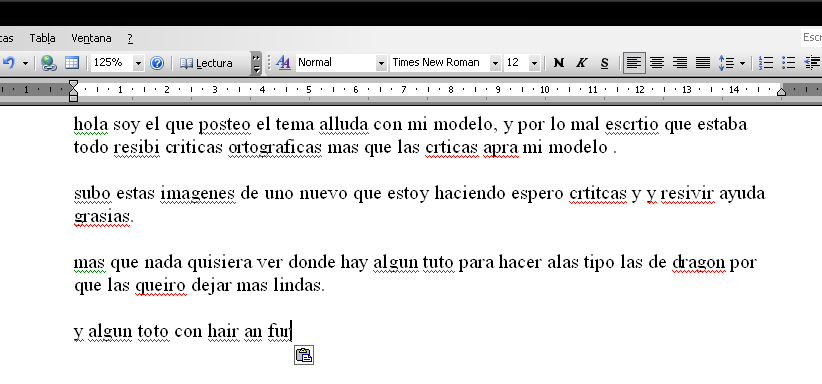Click the misspelled word "queiro"

[x=160, y=285]
